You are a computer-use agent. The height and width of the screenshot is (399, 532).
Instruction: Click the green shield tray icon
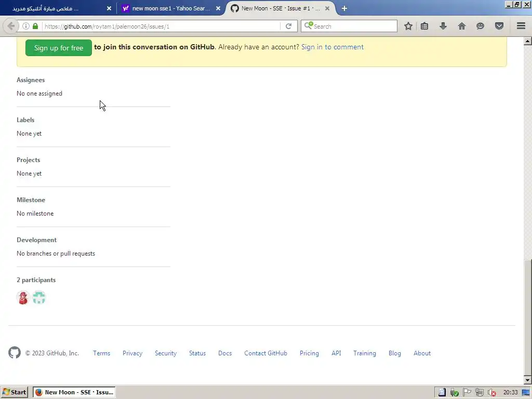tap(454, 393)
